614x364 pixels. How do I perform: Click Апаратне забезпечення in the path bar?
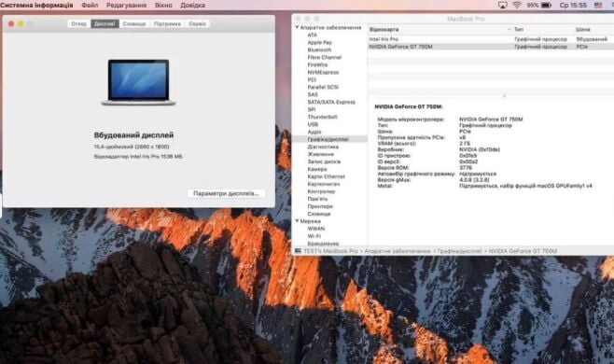pyautogui.click(x=398, y=251)
